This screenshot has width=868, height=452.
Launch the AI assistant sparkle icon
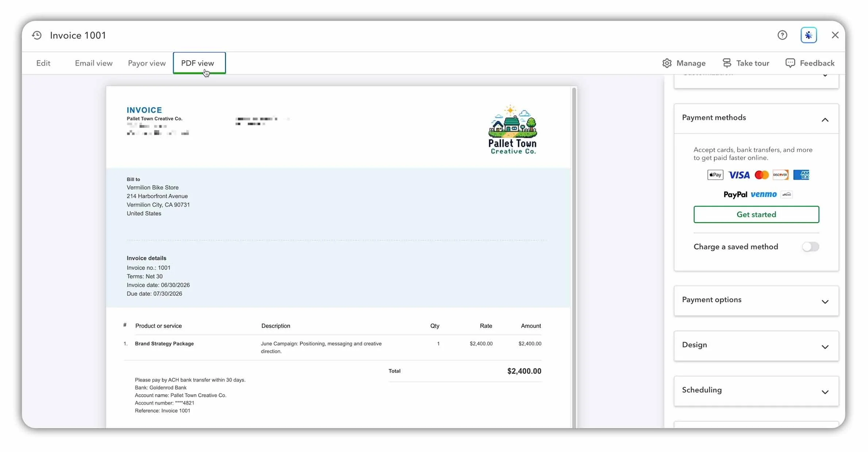[809, 35]
